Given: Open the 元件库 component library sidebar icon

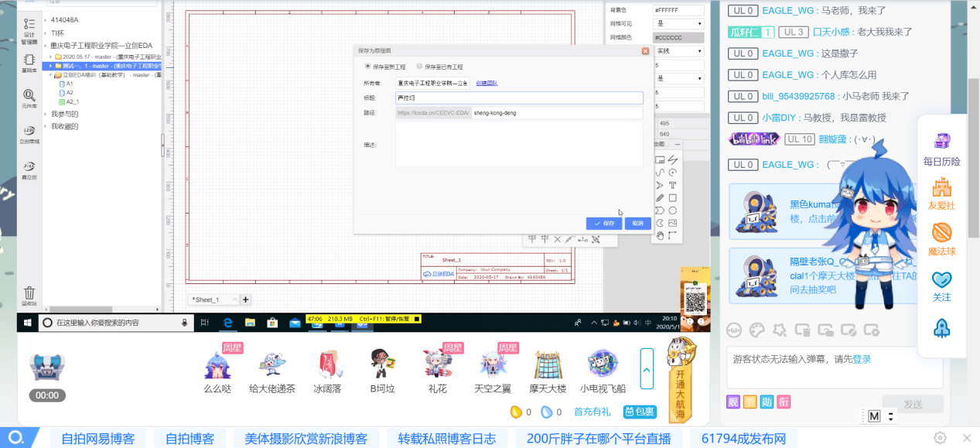Looking at the screenshot, I should point(29,97).
